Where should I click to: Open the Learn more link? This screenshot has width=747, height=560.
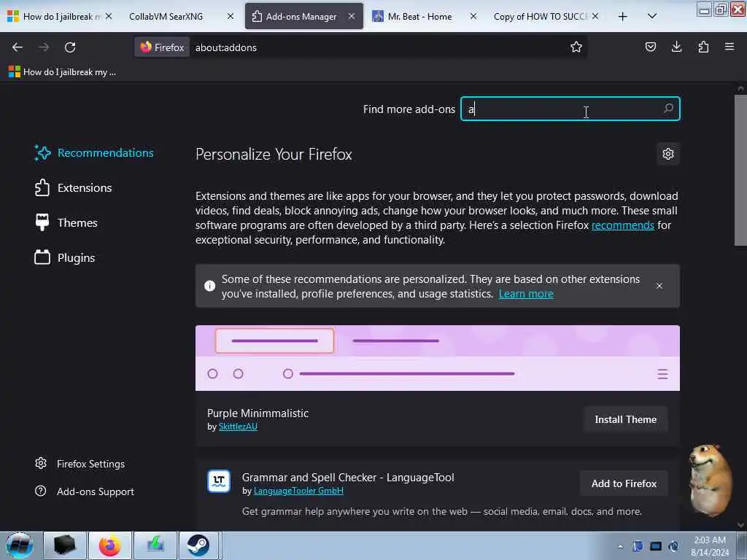(x=526, y=293)
